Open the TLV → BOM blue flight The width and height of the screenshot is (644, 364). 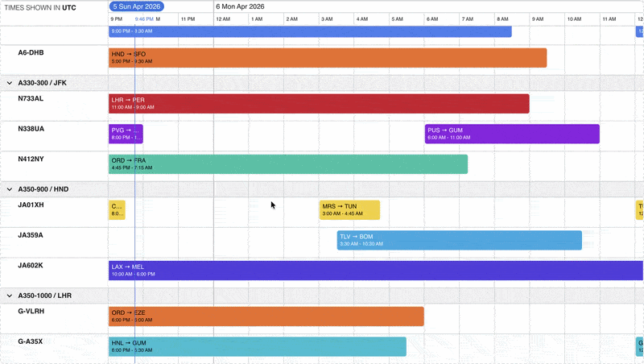tap(460, 240)
